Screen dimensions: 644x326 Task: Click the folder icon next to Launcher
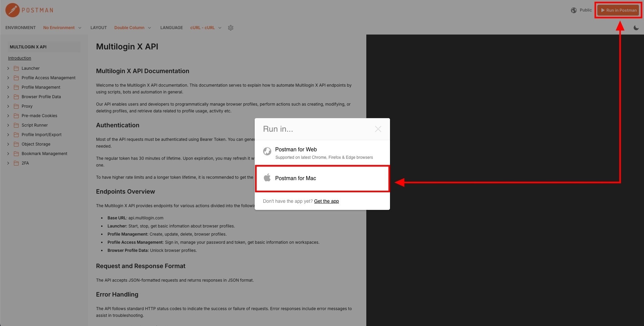(16, 68)
